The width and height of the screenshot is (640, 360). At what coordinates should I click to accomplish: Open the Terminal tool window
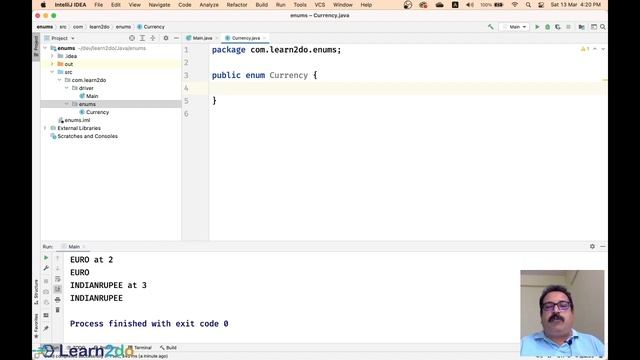pyautogui.click(x=140, y=348)
